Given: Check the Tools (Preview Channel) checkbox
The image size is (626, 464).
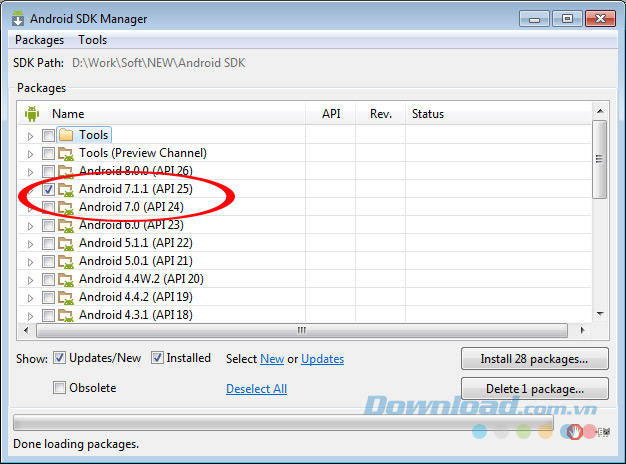Looking at the screenshot, I should pyautogui.click(x=48, y=153).
